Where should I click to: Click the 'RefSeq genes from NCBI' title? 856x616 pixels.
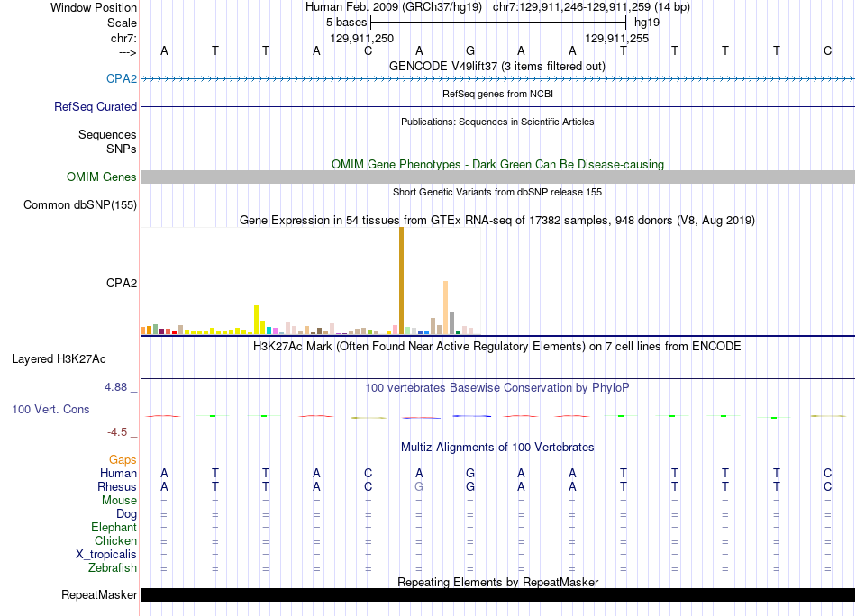coord(497,94)
